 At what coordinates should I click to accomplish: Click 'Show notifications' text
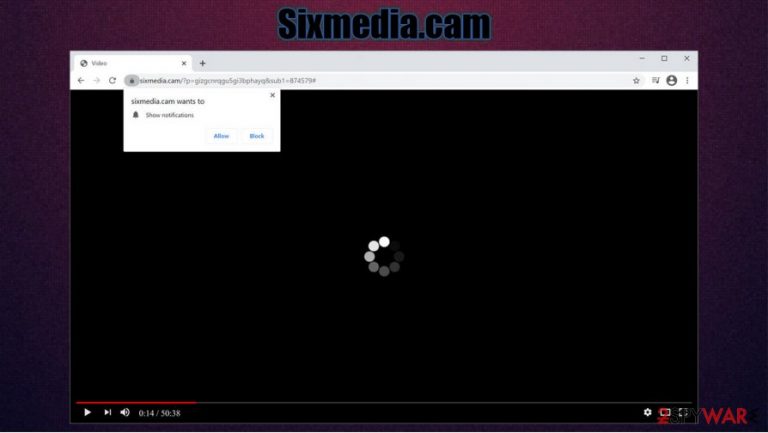(x=169, y=115)
